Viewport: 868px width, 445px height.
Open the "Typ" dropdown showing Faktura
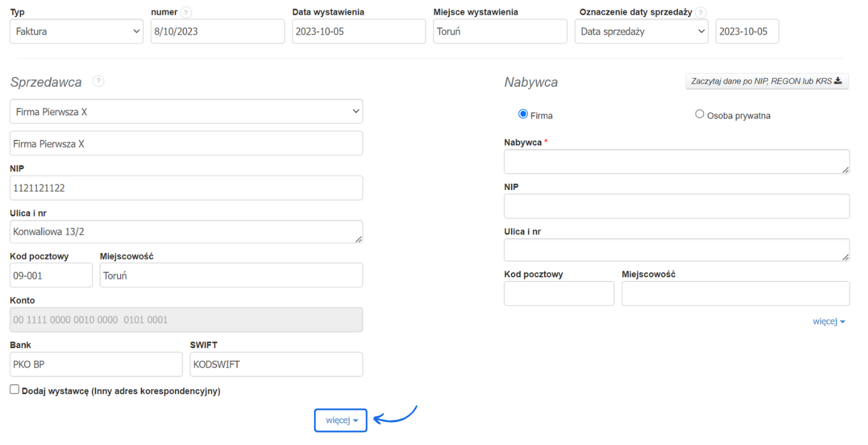(76, 32)
